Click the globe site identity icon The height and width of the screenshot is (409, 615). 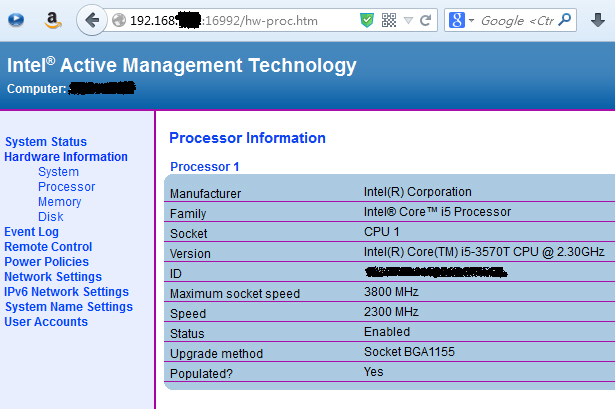[118, 20]
